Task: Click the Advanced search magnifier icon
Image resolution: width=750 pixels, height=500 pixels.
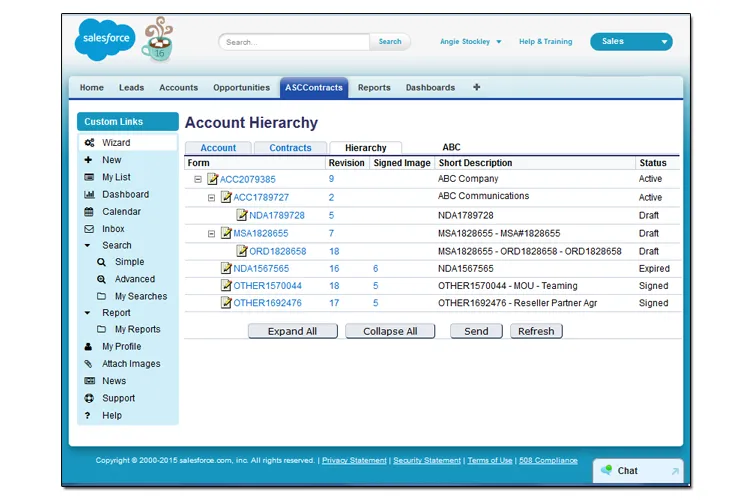Action: click(101, 279)
